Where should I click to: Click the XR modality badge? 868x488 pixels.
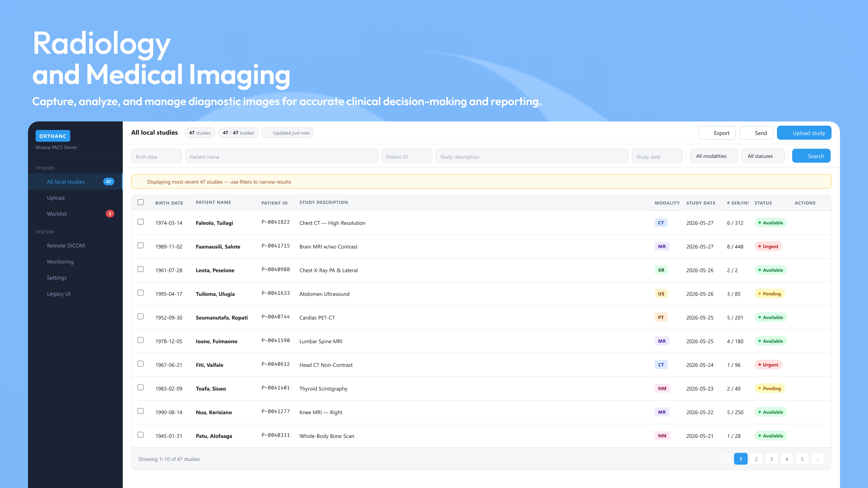661,270
